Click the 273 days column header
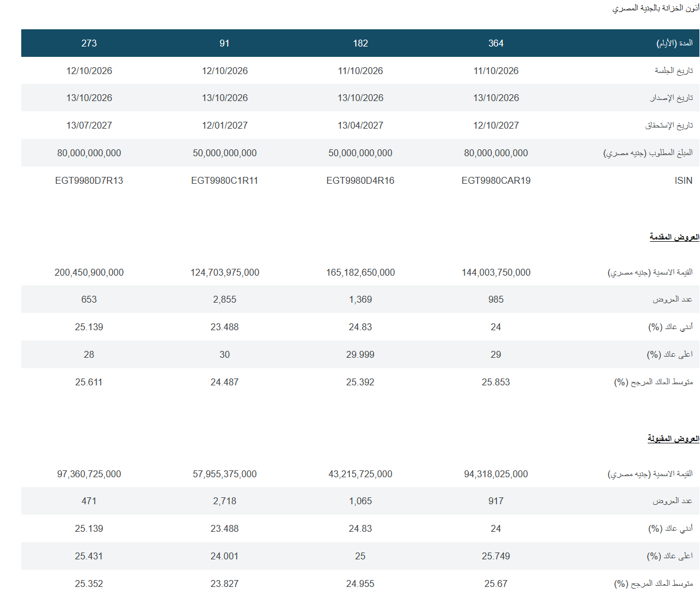The image size is (700, 599). 89,43
